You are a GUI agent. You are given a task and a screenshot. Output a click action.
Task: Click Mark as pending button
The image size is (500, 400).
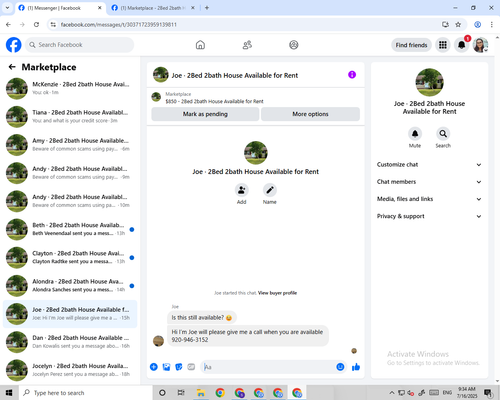205,114
